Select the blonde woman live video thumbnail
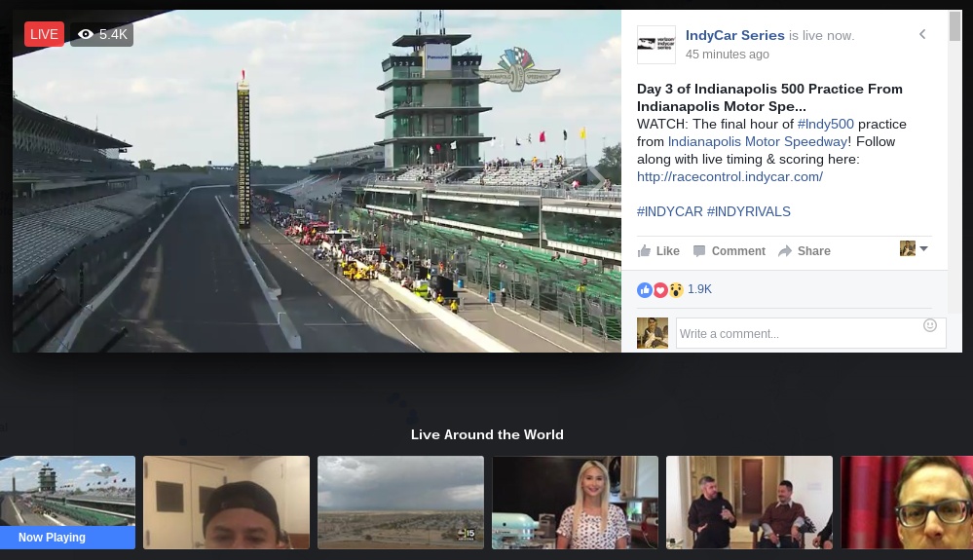Viewport: 973px width, 560px height. (x=575, y=502)
